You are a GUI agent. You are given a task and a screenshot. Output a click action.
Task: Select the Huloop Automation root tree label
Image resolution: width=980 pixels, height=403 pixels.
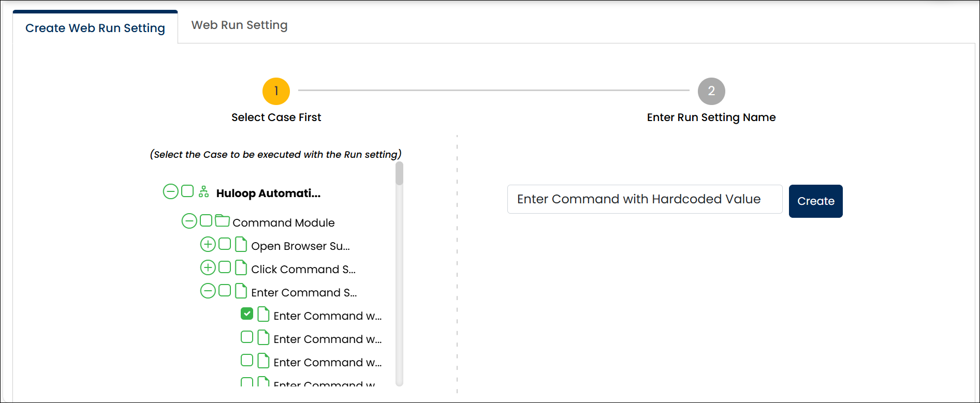pos(268,193)
